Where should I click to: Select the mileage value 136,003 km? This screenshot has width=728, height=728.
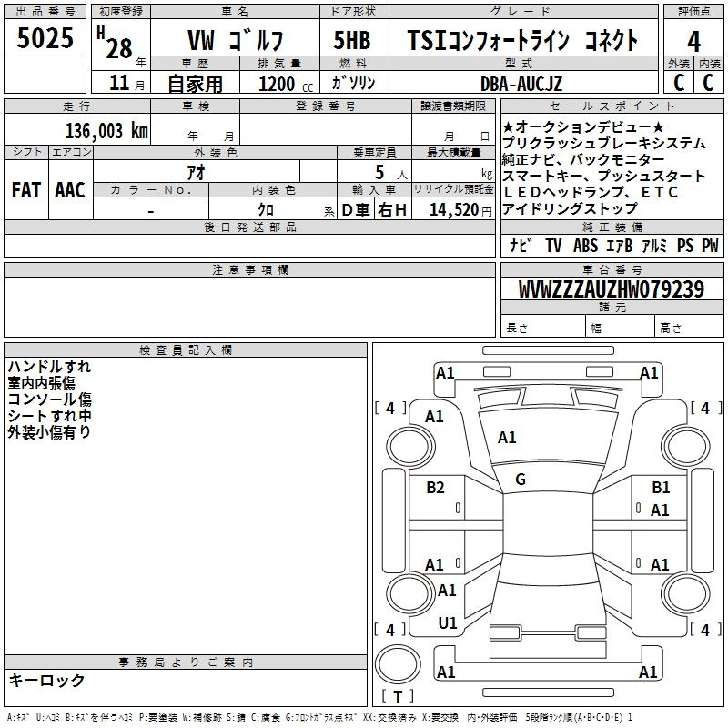(106, 131)
